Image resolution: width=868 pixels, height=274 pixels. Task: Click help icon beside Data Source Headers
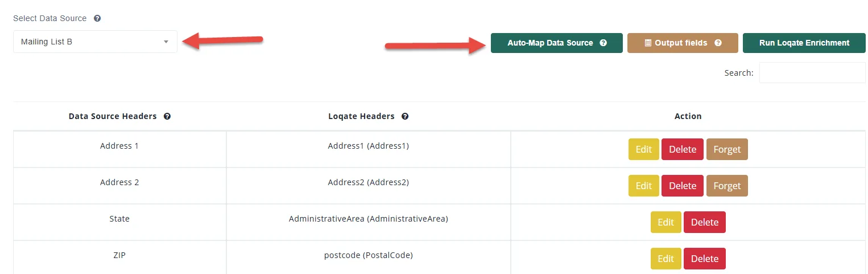point(167,116)
